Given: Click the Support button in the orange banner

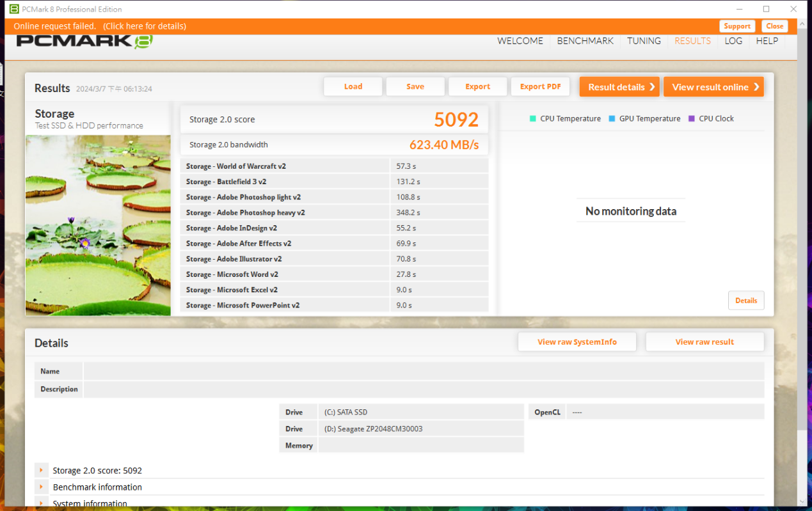Looking at the screenshot, I should coord(737,26).
